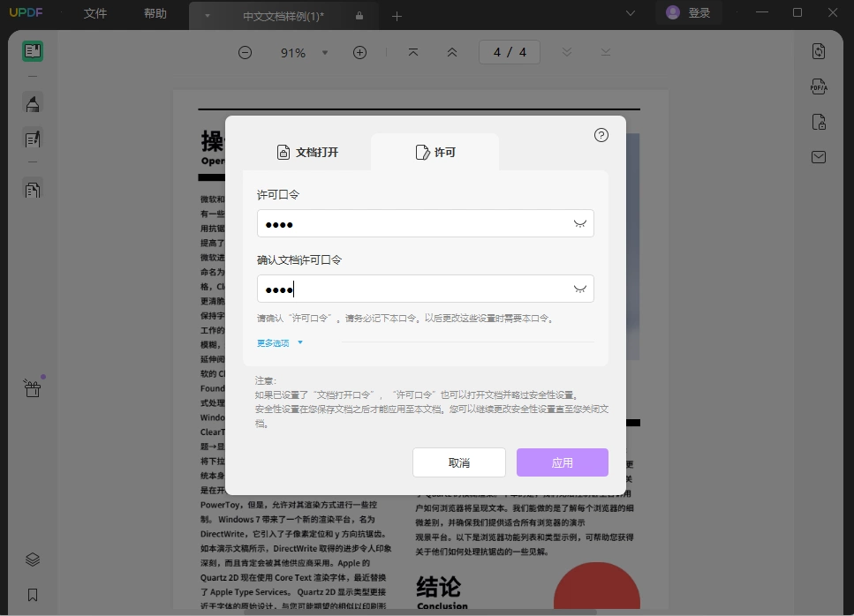This screenshot has height=616, width=854.
Task: Go to previous page arrow
Action: pos(452,52)
